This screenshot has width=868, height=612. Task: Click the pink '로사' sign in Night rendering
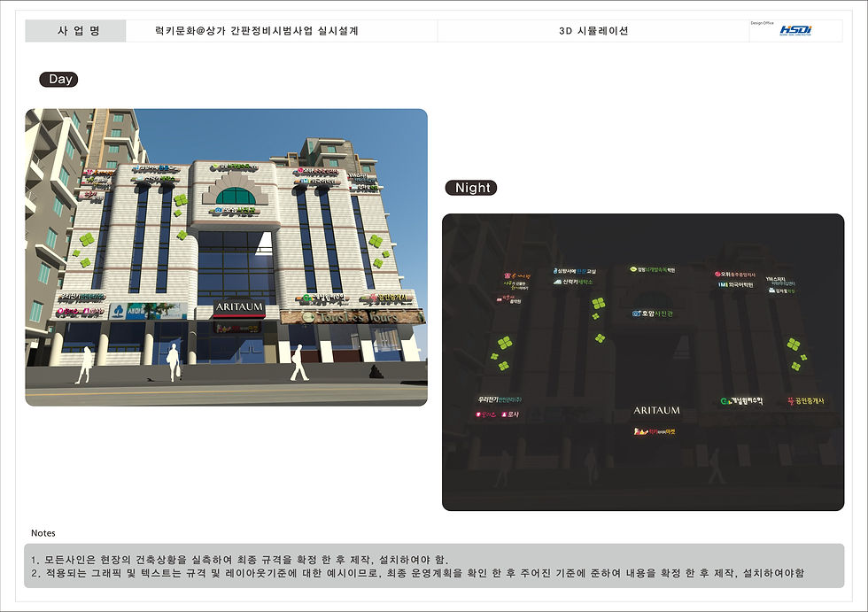point(510,414)
